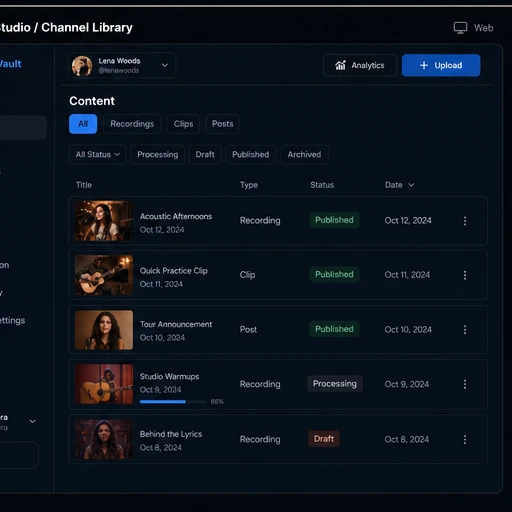Click the Oct 9, 2024 date cell

coord(406,384)
